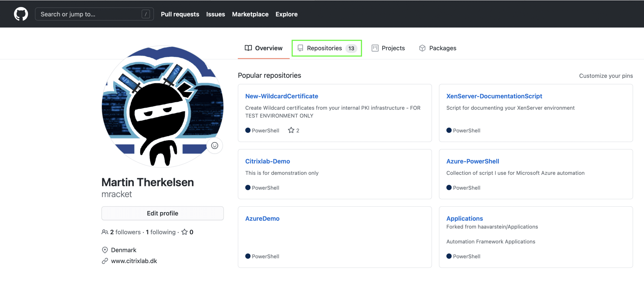Open Customize your pins
This screenshot has width=644, height=281.
pos(606,76)
